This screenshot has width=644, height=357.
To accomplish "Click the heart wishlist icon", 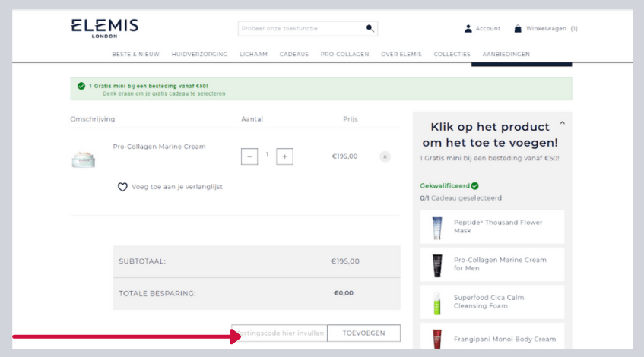I will (x=122, y=187).
